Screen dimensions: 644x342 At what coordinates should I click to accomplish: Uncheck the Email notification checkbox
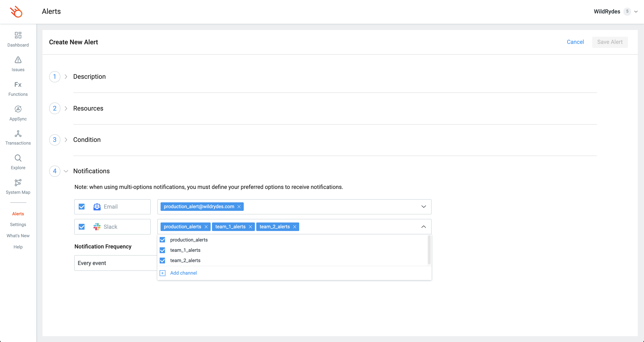(82, 207)
